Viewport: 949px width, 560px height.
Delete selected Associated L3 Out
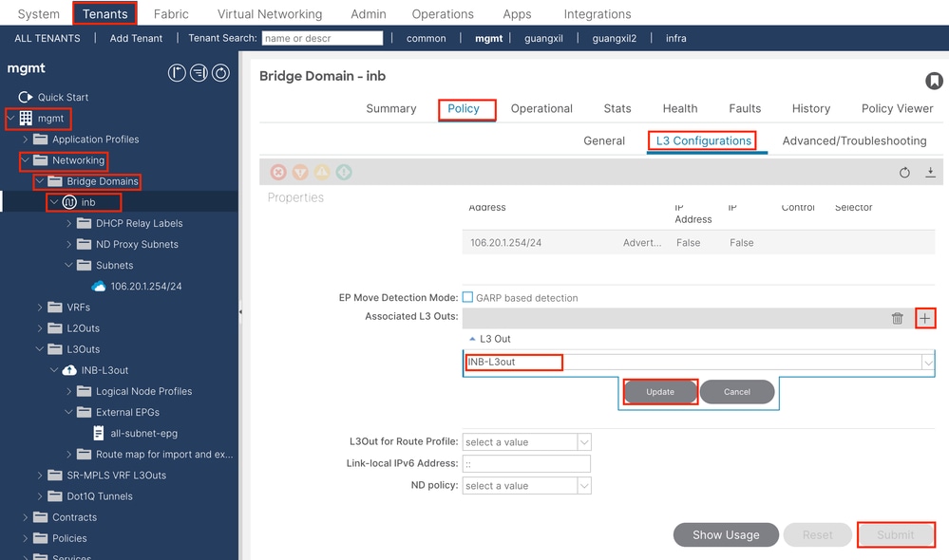click(x=897, y=318)
